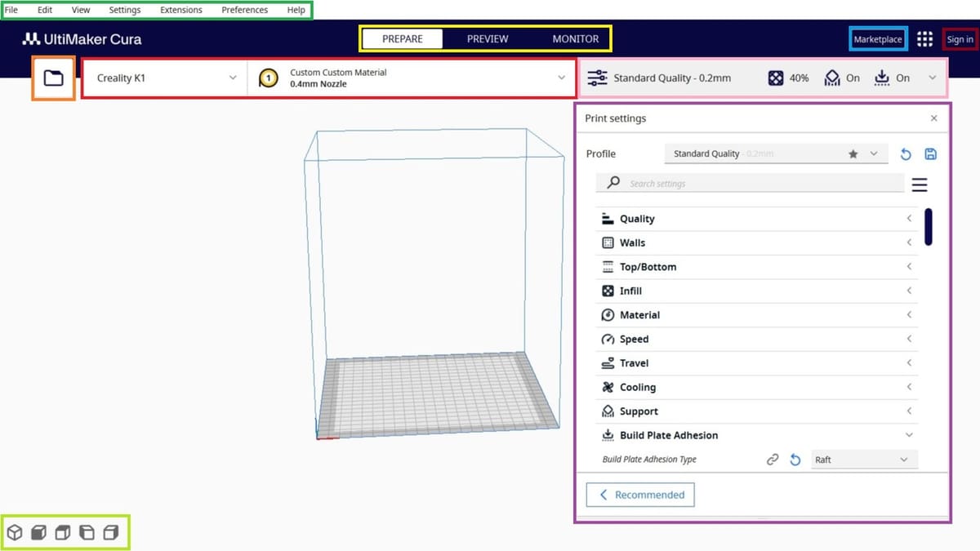Click the Support category icon
The width and height of the screenshot is (980, 551).
click(x=608, y=411)
